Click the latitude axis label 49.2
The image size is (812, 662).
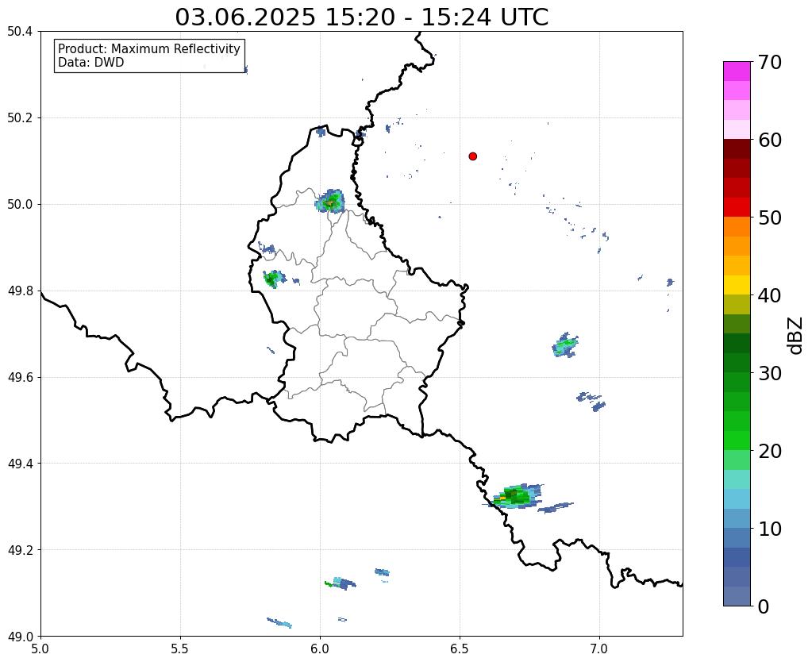click(x=20, y=550)
